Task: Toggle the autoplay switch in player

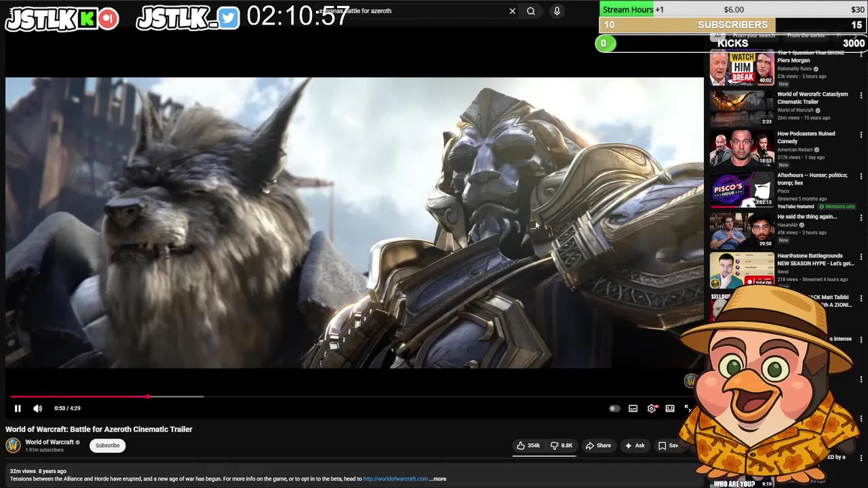Action: pyautogui.click(x=614, y=408)
